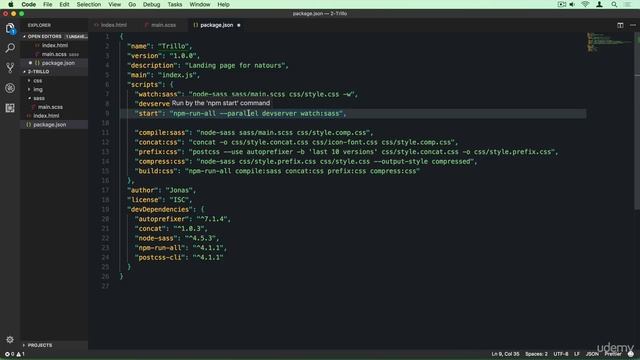Open the volume control in menu bar
640x360 pixels.
(572, 4)
